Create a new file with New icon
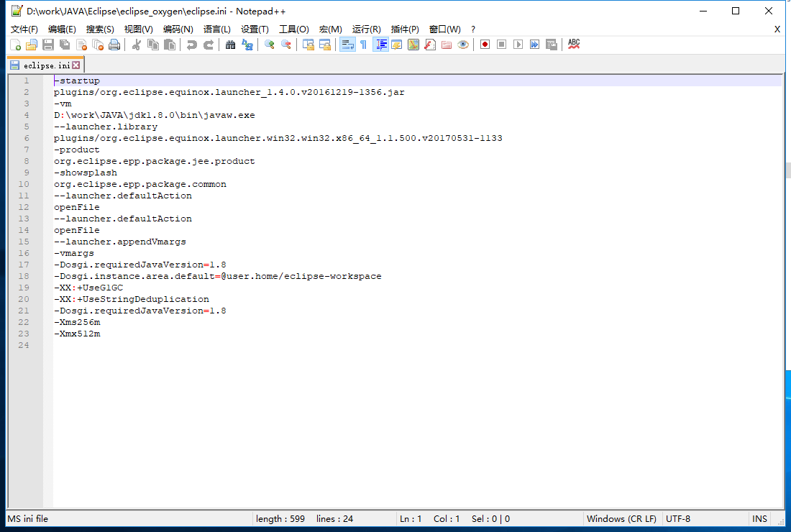This screenshot has width=791, height=532. 16,45
